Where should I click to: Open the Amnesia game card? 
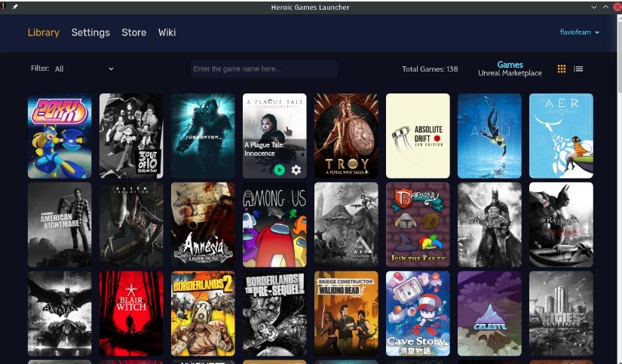click(203, 225)
